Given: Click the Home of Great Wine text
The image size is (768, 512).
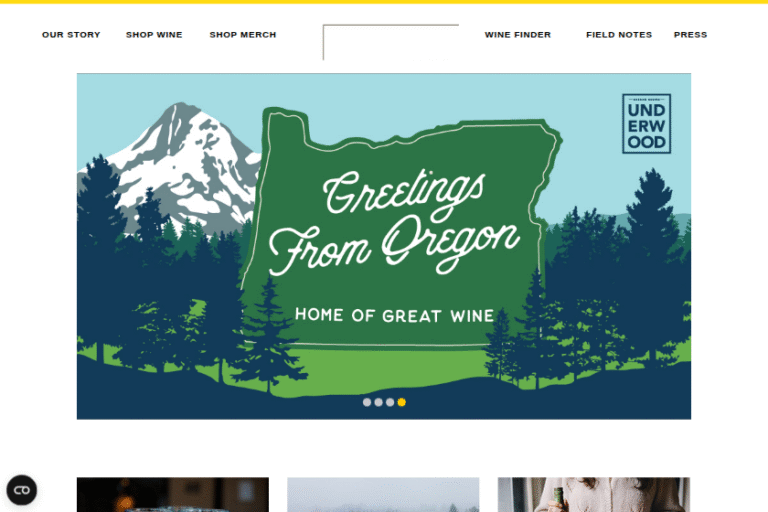Looking at the screenshot, I should point(394,315).
